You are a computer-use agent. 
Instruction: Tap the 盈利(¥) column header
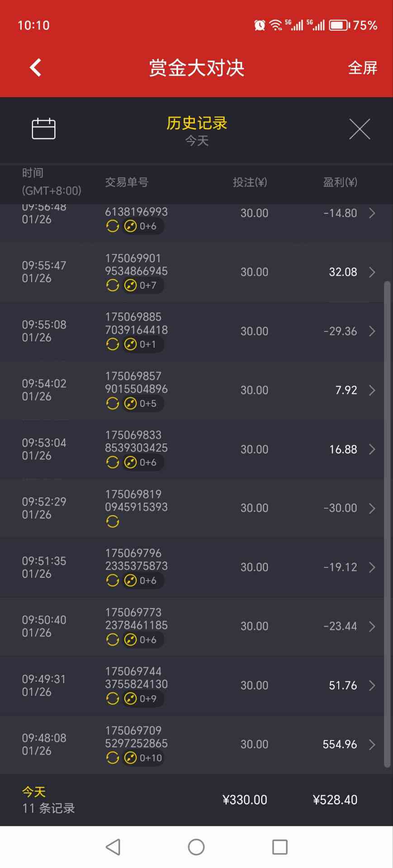click(x=340, y=182)
